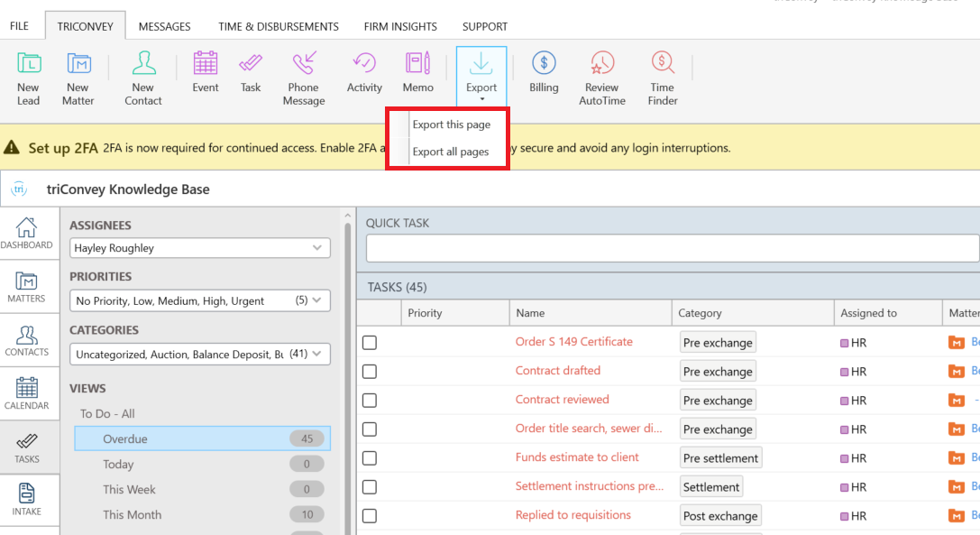The width and height of the screenshot is (980, 535).
Task: Go to Calendar in the sidebar
Action: click(27, 393)
